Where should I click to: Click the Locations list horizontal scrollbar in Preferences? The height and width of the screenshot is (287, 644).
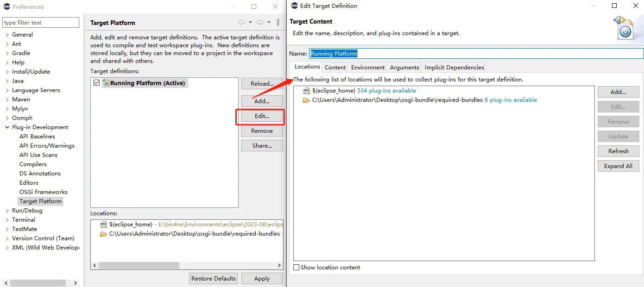[x=187, y=266]
